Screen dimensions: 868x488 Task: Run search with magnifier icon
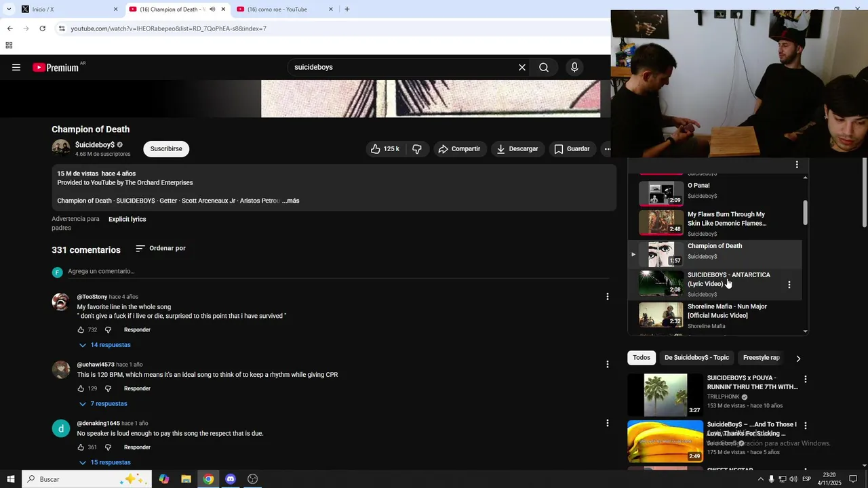pyautogui.click(x=544, y=67)
